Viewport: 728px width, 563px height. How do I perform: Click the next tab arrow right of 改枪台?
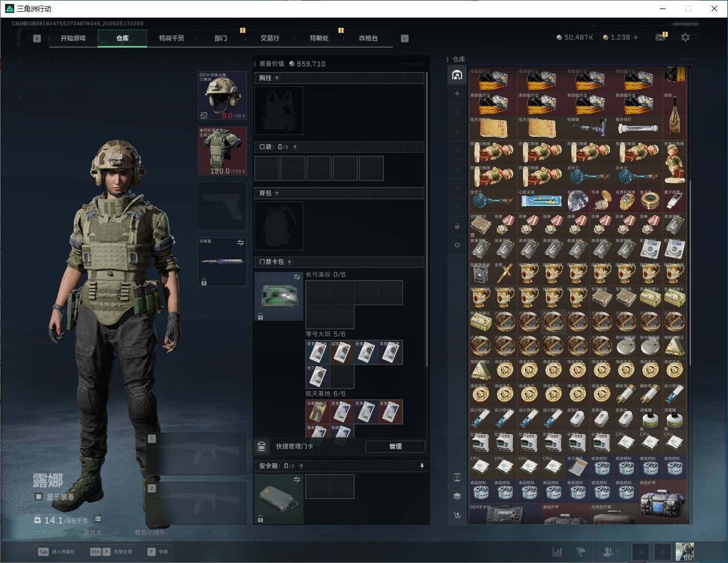pos(405,39)
